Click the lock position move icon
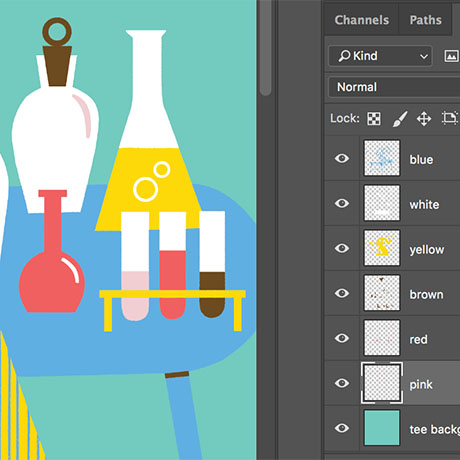The width and height of the screenshot is (460, 460). click(x=424, y=119)
